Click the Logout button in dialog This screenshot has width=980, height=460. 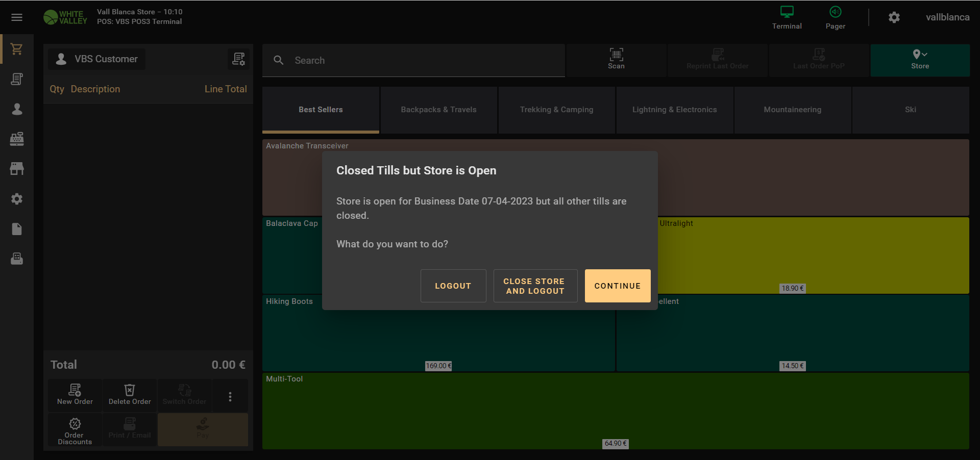[x=453, y=286]
